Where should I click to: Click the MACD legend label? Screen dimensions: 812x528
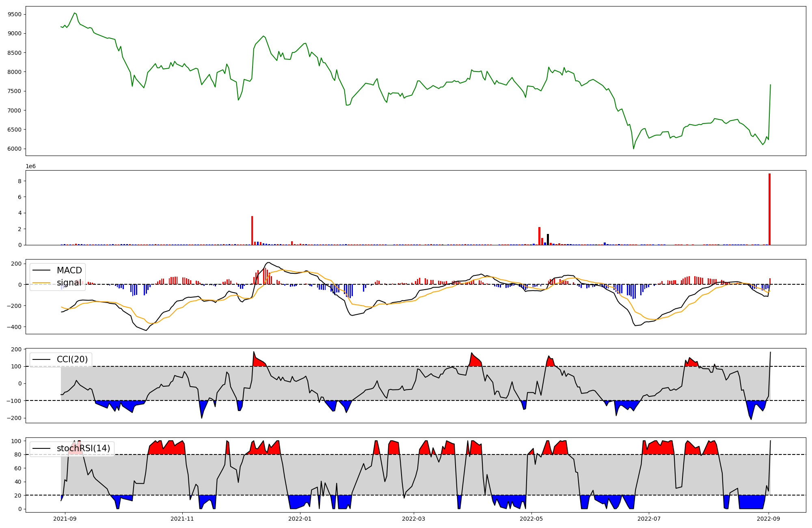(x=69, y=270)
